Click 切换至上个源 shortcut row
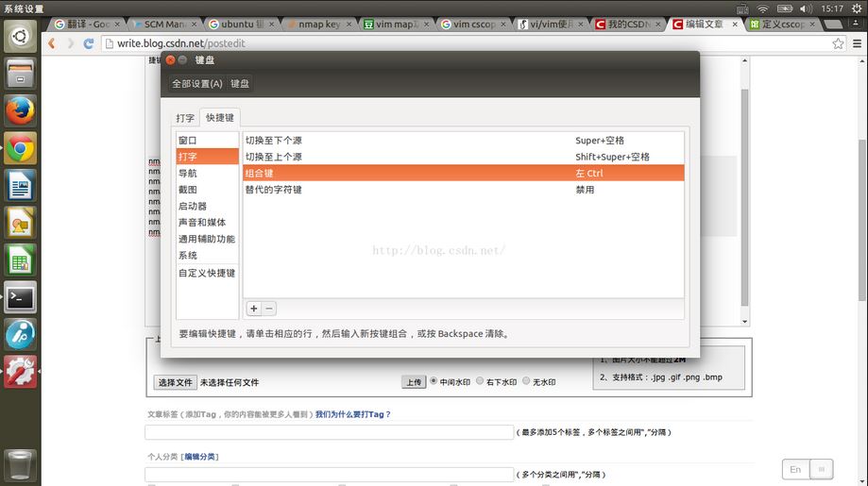Image resolution: width=868 pixels, height=486 pixels. (x=464, y=157)
